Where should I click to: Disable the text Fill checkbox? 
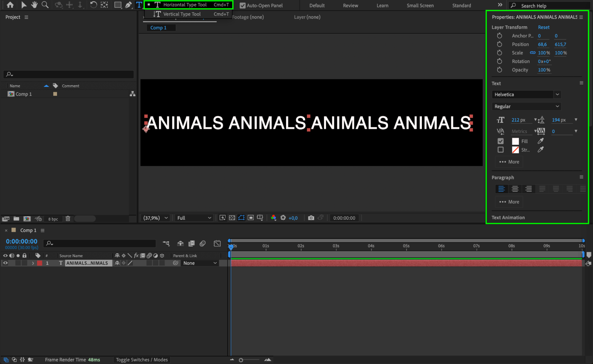[500, 141]
